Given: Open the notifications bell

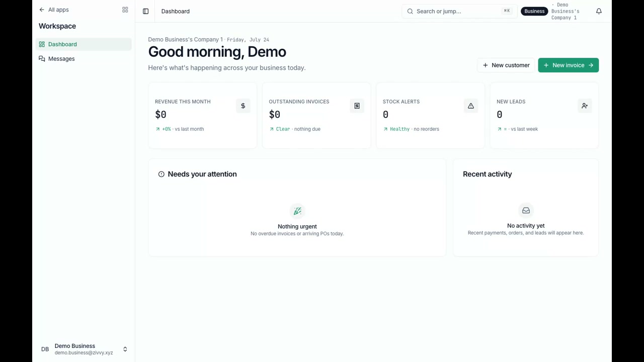Looking at the screenshot, I should pyautogui.click(x=599, y=11).
